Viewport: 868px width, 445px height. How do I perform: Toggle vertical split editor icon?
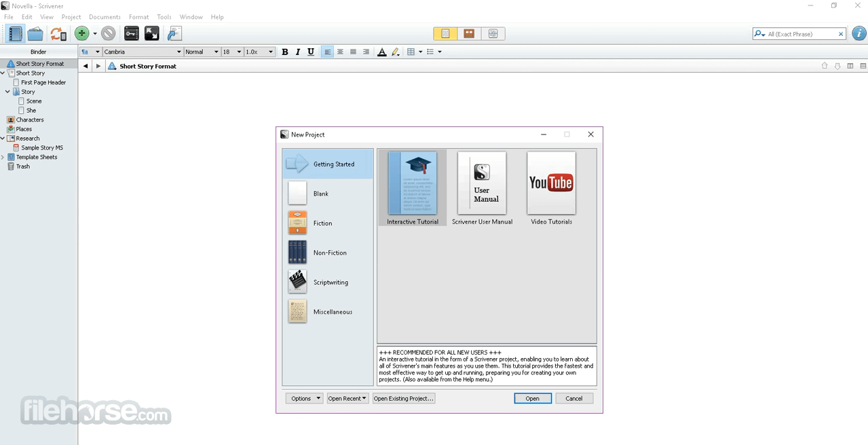click(x=850, y=66)
